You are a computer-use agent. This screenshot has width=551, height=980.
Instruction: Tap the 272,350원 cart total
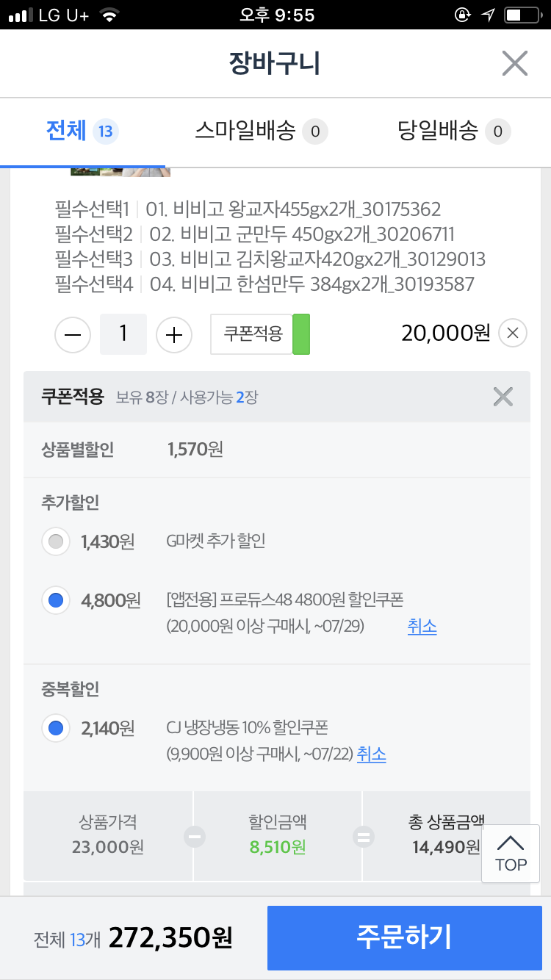(170, 937)
